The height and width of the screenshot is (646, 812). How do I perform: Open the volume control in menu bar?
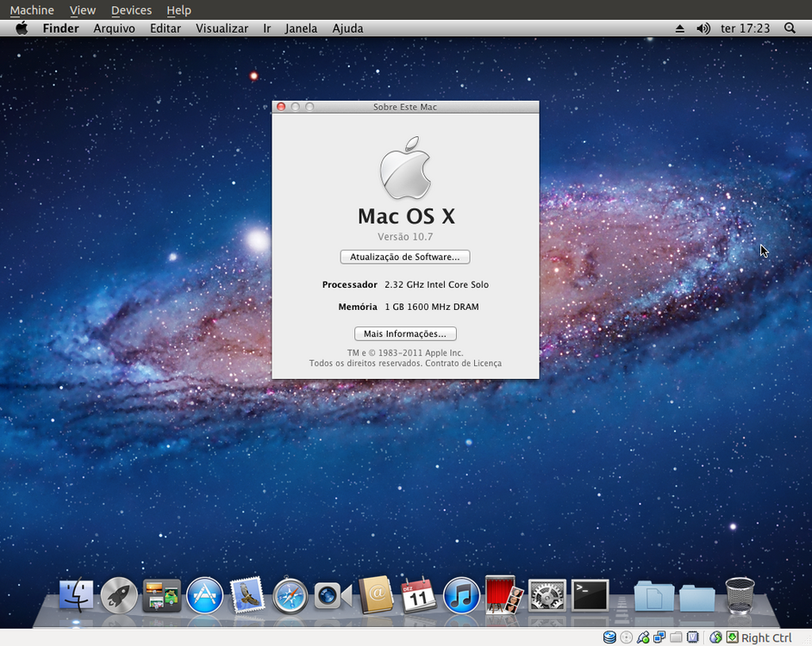tap(703, 28)
